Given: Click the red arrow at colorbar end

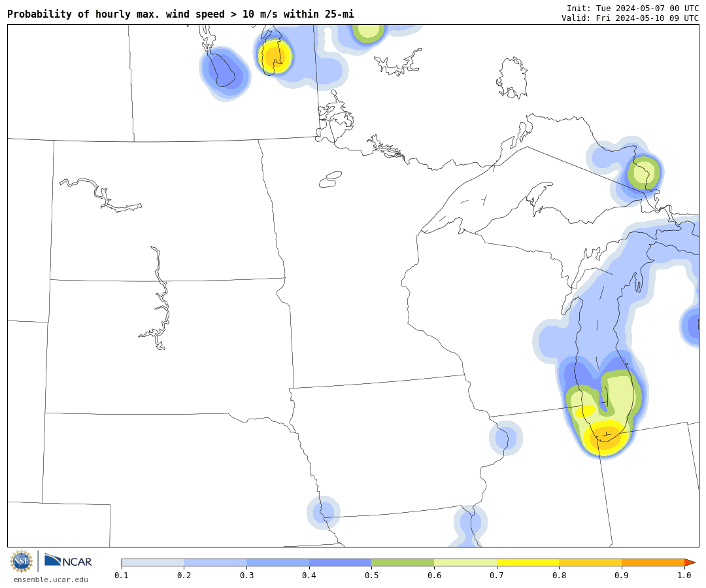Looking at the screenshot, I should tap(690, 562).
